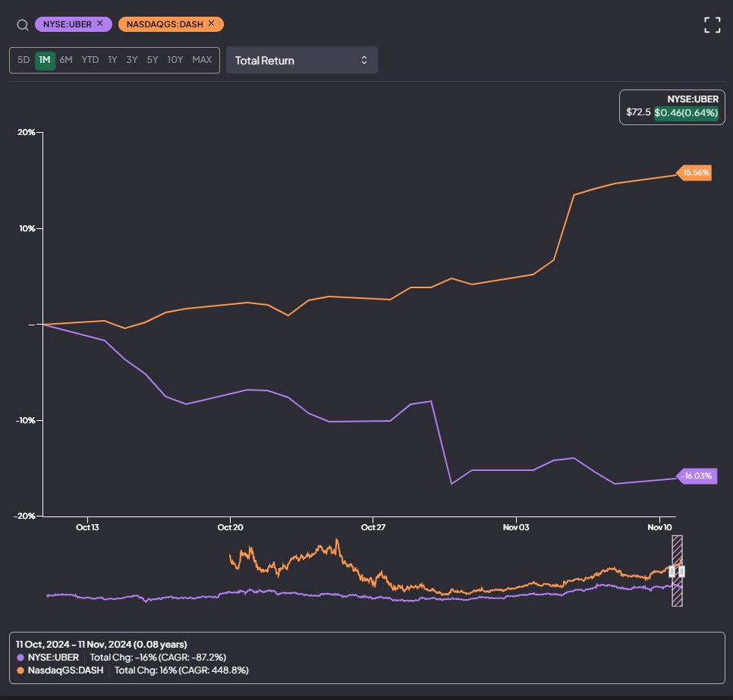Click the Oct 27 axis label
This screenshot has width=733, height=700.
click(x=373, y=528)
